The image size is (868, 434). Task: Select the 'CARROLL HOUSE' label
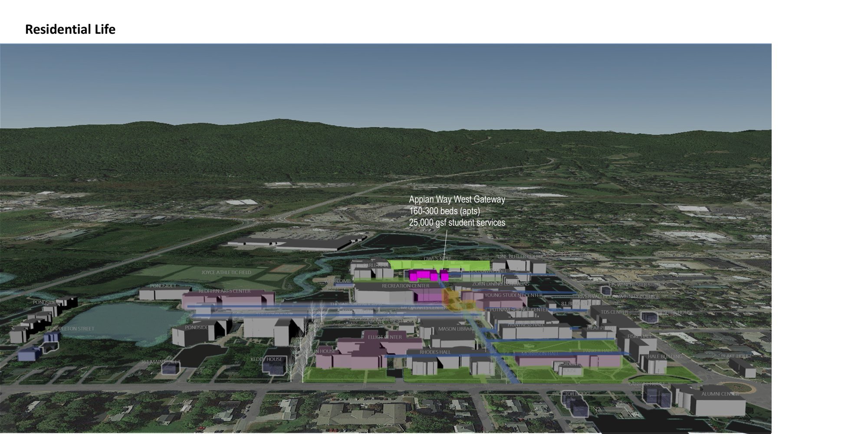(647, 384)
